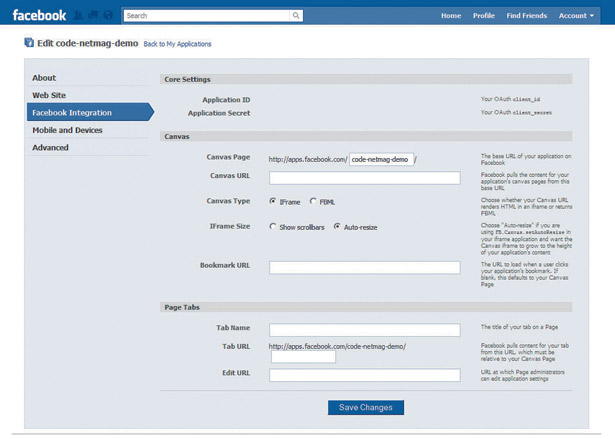Open messages icon in header
This screenshot has height=439, width=615.
[93, 15]
